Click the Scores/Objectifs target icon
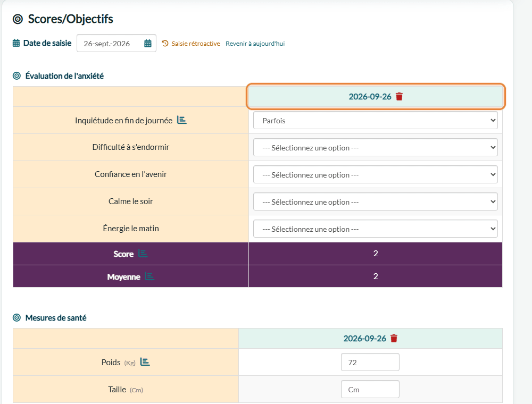Viewport: 532px width, 404px height. (x=18, y=19)
